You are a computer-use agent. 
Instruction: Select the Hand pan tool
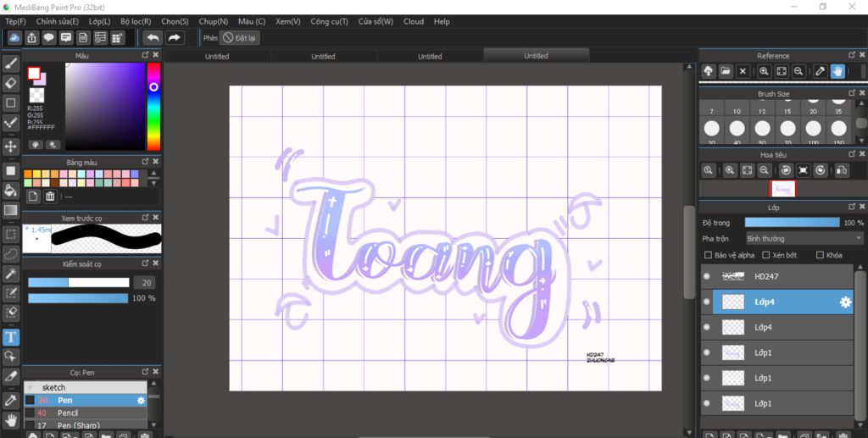coord(10,419)
